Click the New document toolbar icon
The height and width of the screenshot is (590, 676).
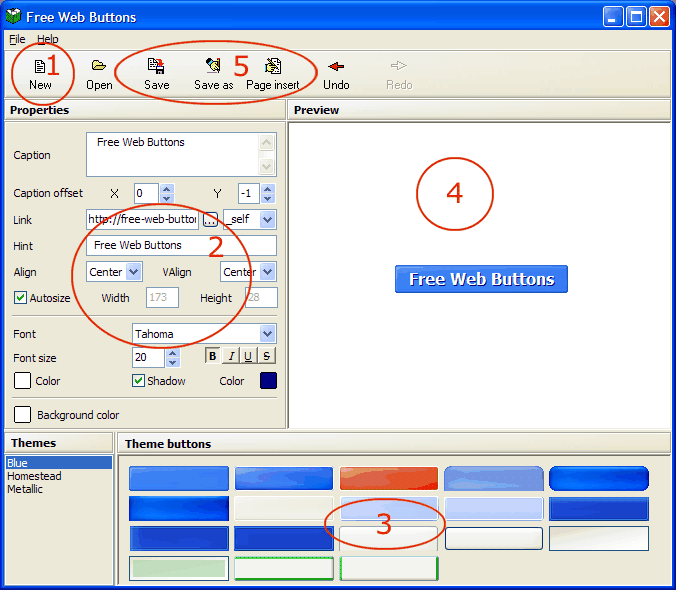point(40,66)
